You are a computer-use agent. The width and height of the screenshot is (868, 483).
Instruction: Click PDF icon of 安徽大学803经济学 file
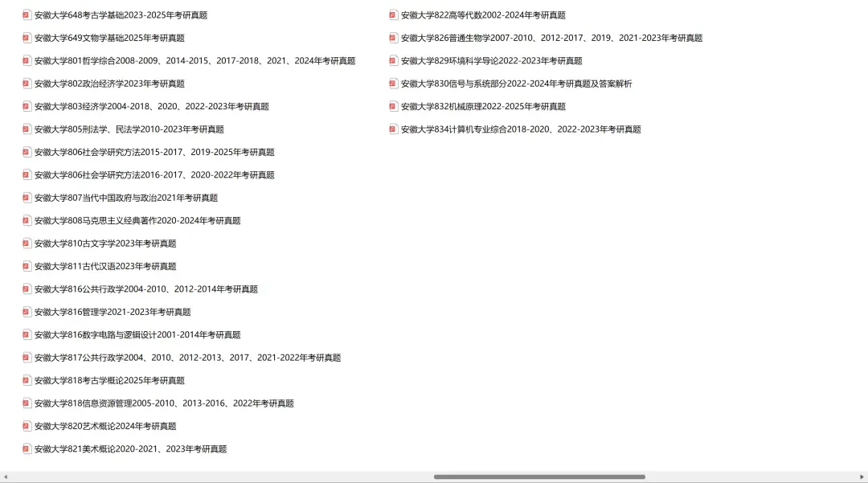27,106
